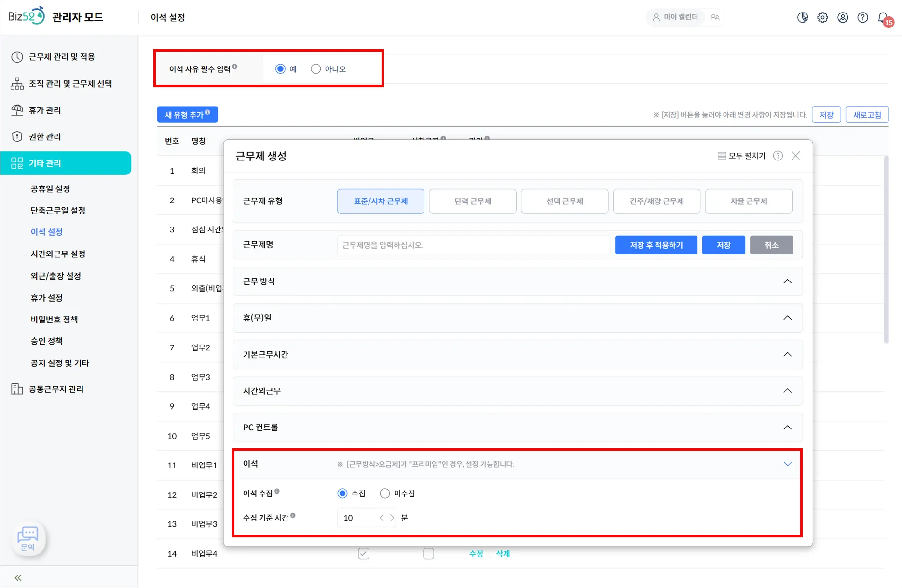Click the umbrella icon for 휴가 관리

[x=17, y=110]
